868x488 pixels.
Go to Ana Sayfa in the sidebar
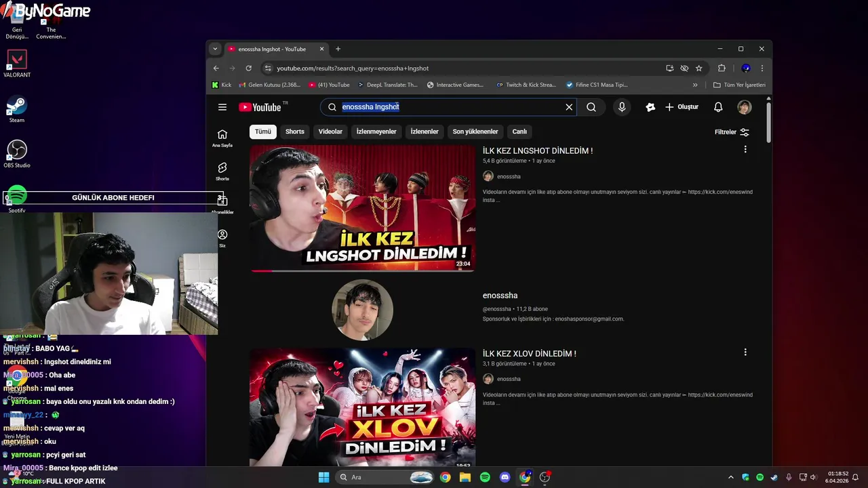[222, 138]
